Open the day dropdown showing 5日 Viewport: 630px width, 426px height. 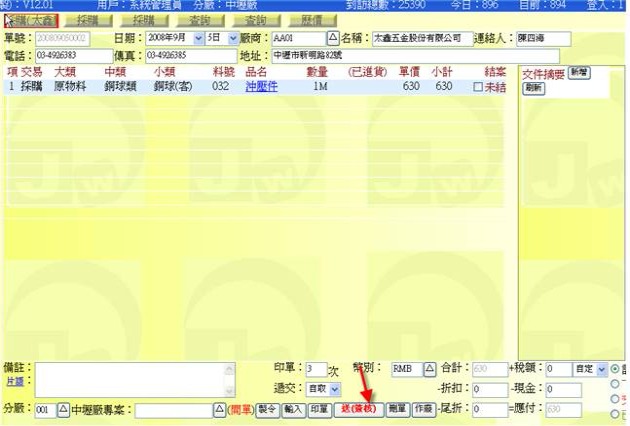(x=231, y=38)
